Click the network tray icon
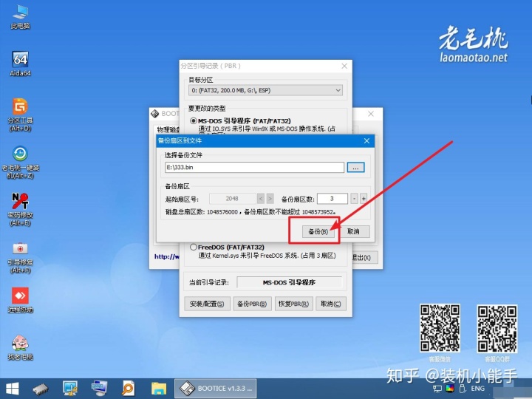Image resolution: width=532 pixels, height=399 pixels. tap(437, 389)
